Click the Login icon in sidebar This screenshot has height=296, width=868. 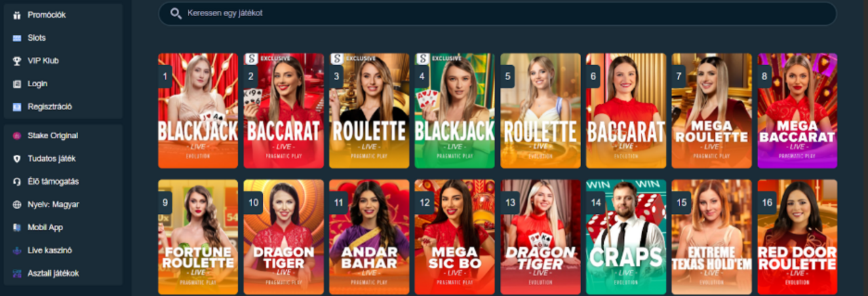point(17,84)
